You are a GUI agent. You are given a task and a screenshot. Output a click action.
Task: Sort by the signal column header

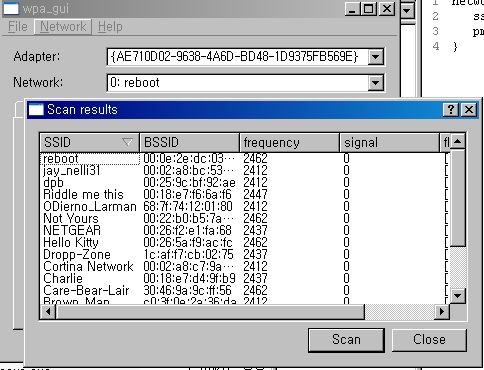click(x=389, y=143)
